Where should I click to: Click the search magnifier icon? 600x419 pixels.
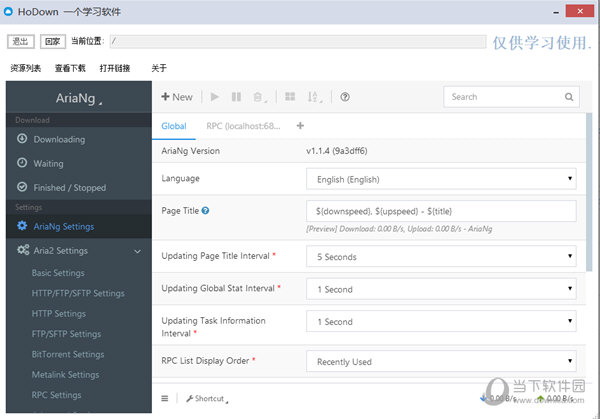(569, 97)
